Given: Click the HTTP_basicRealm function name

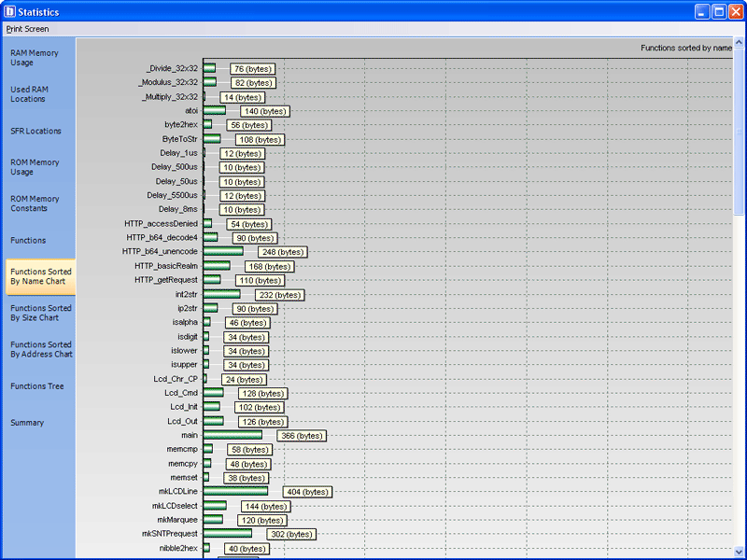Looking at the screenshot, I should pos(166,266).
